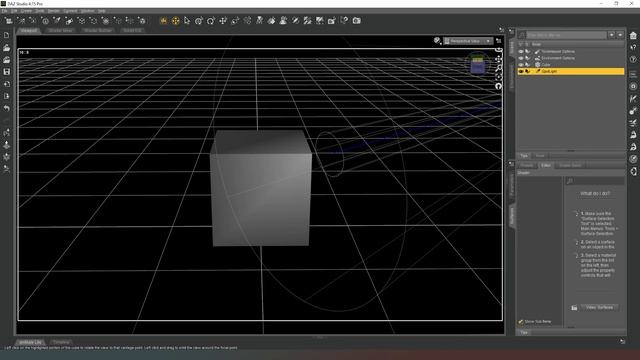Click the camera-shaped Render icon in top toolbar

tap(356, 20)
